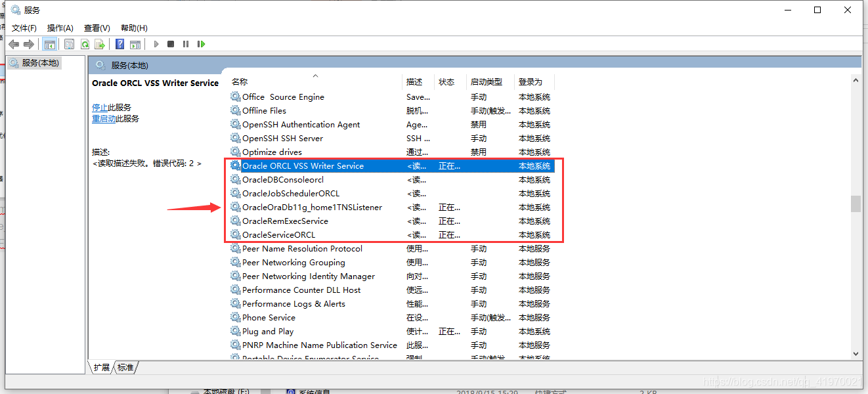Screen dimensions: 868x394
Task: Click the Stop Service square icon
Action: pyautogui.click(x=171, y=44)
